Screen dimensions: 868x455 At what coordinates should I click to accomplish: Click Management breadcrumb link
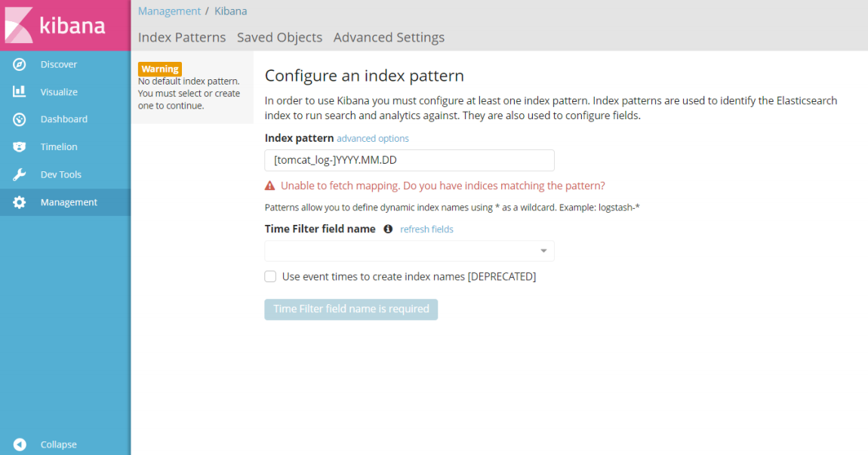[169, 11]
